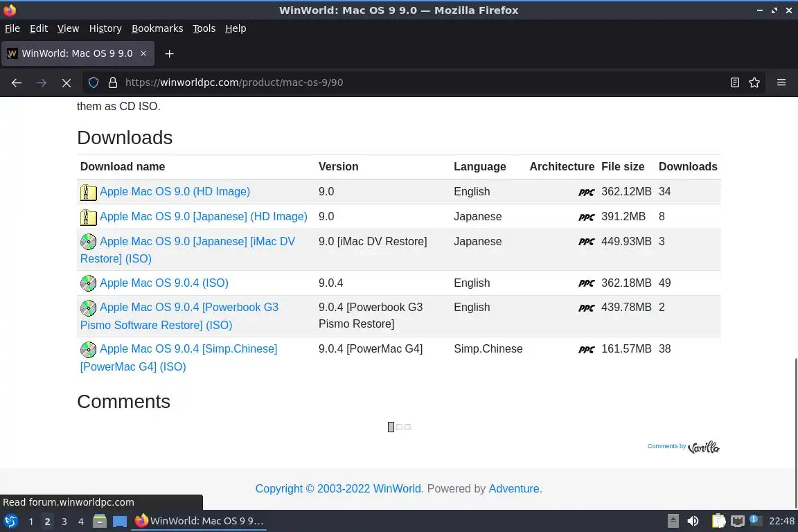798x532 pixels.
Task: Click disc icon for Powerbook G3 Pismo row
Action: [x=88, y=308]
